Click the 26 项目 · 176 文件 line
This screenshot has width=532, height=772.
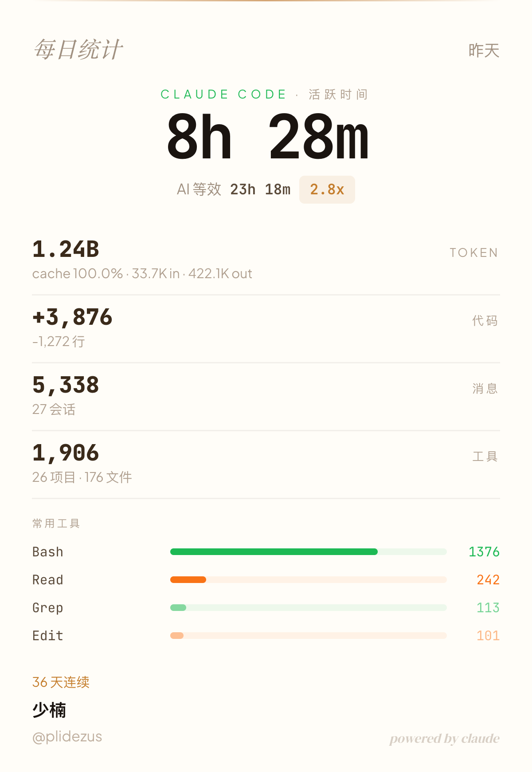[x=82, y=477]
